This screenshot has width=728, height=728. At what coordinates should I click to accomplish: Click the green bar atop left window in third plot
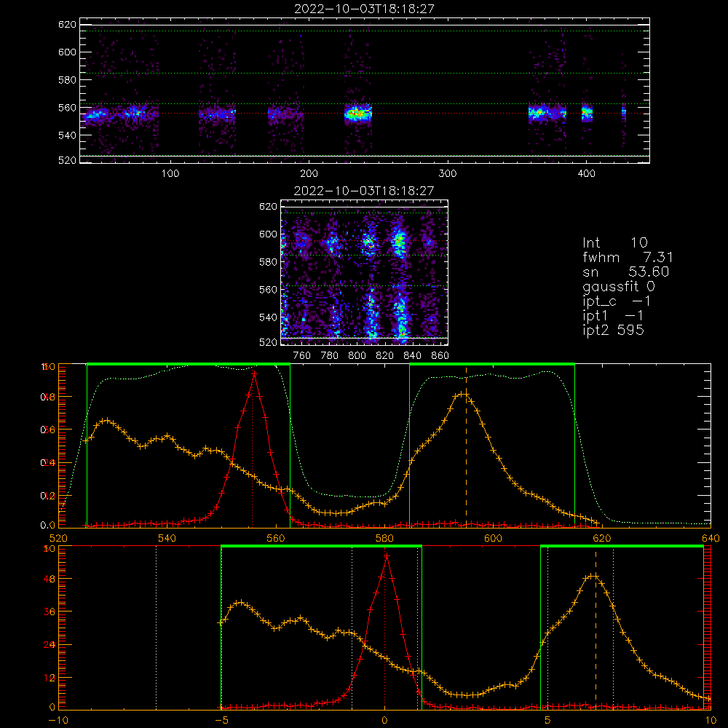(x=189, y=365)
